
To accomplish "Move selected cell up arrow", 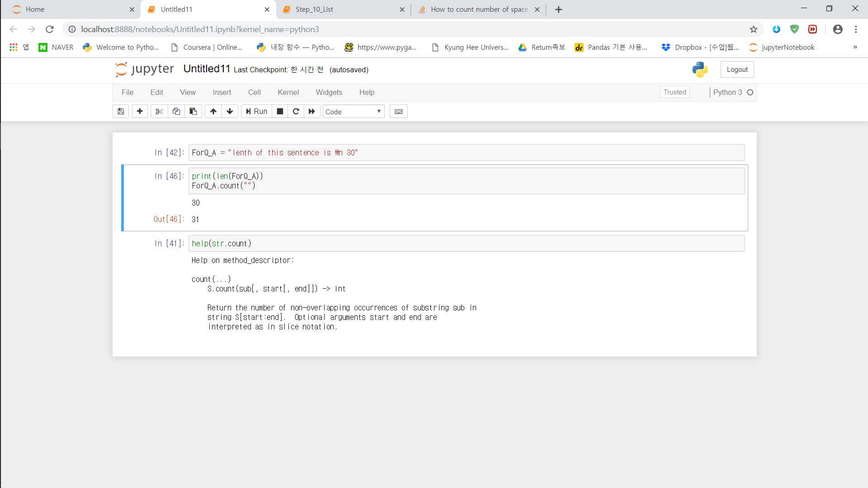I will pos(213,111).
